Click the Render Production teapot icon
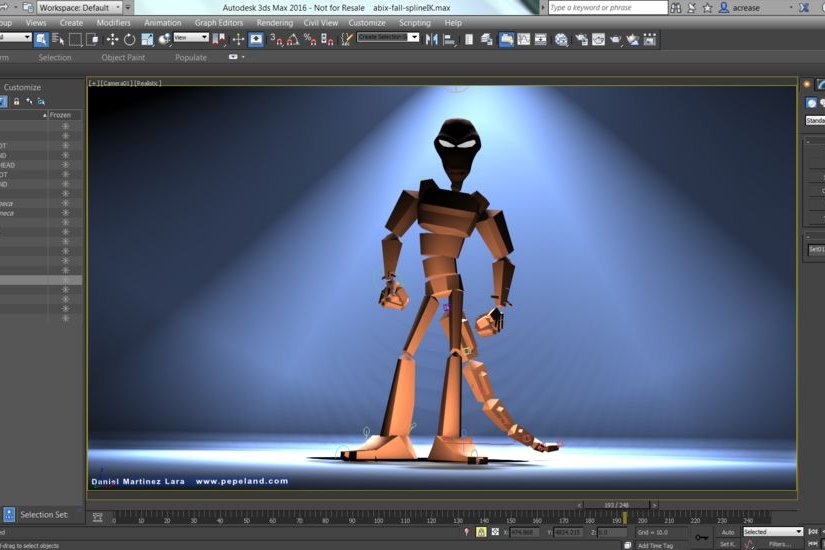Image resolution: width=825 pixels, height=550 pixels. pos(616,40)
